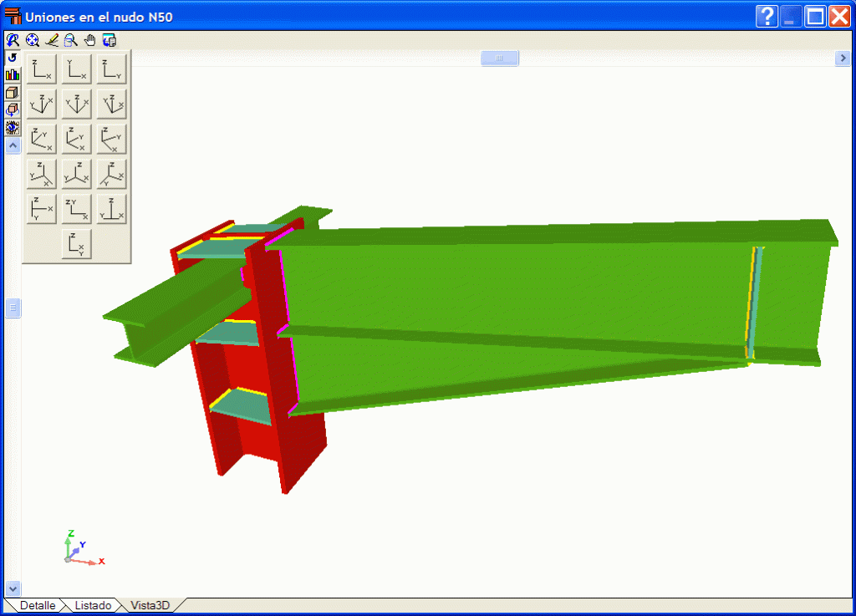This screenshot has height=616, width=856.
Task: Select the Z-X front view button
Action: click(42, 69)
